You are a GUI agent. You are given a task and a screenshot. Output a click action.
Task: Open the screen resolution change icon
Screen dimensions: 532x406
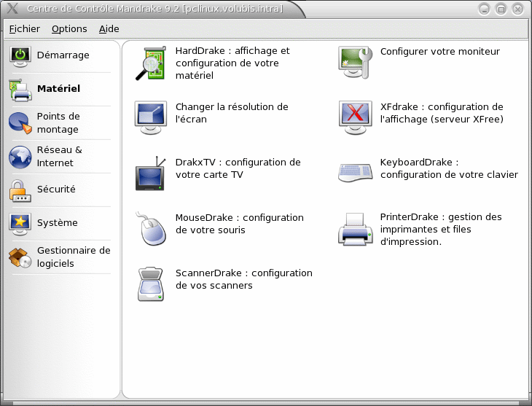151,118
